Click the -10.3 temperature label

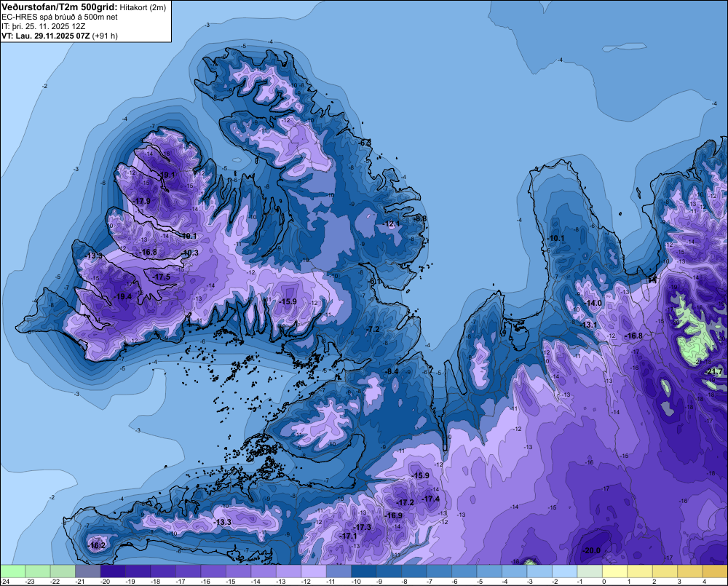click(x=190, y=253)
